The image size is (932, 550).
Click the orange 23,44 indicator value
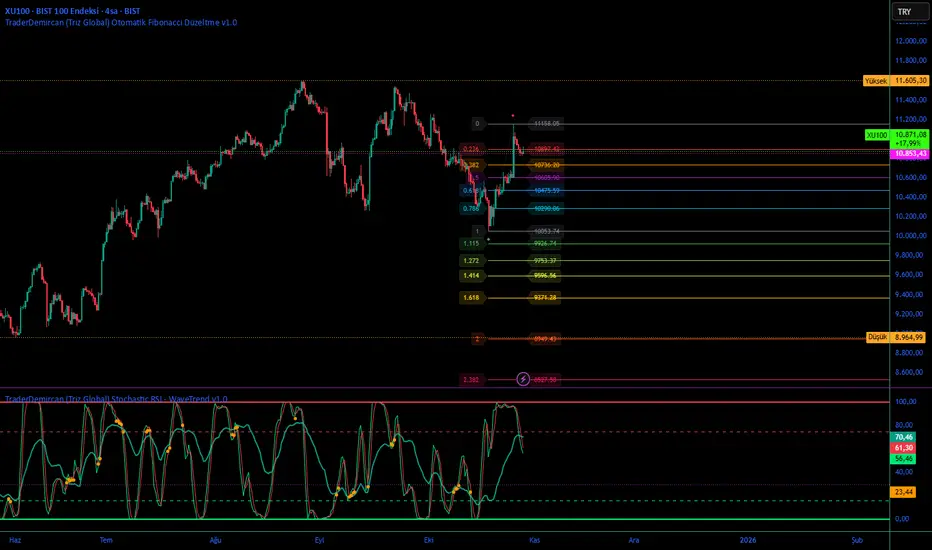click(903, 492)
